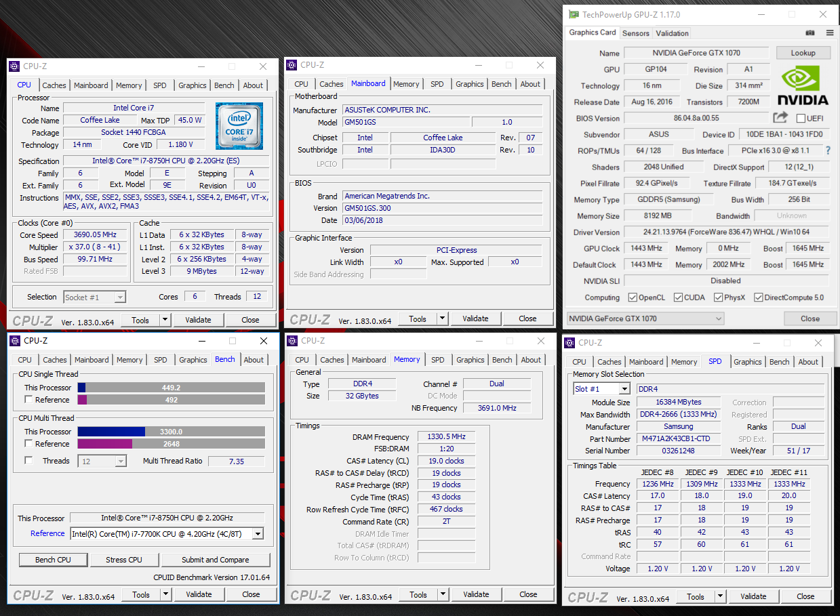This screenshot has height=616, width=840.
Task: Click Close in the CPU-Z Mainboard window
Action: [x=527, y=319]
